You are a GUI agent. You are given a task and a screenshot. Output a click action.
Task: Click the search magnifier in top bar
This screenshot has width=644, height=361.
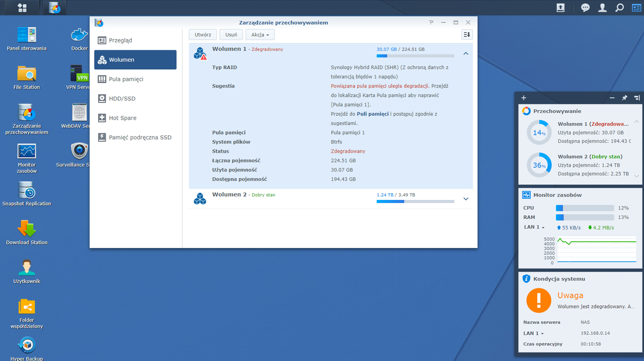pyautogui.click(x=620, y=8)
